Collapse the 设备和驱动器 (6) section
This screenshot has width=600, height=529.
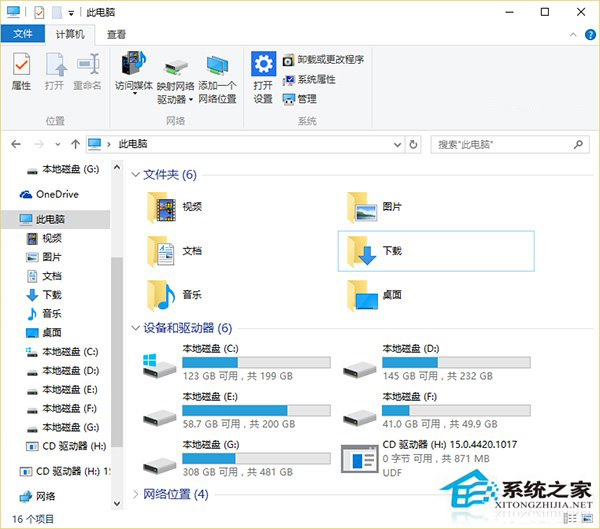tap(135, 328)
